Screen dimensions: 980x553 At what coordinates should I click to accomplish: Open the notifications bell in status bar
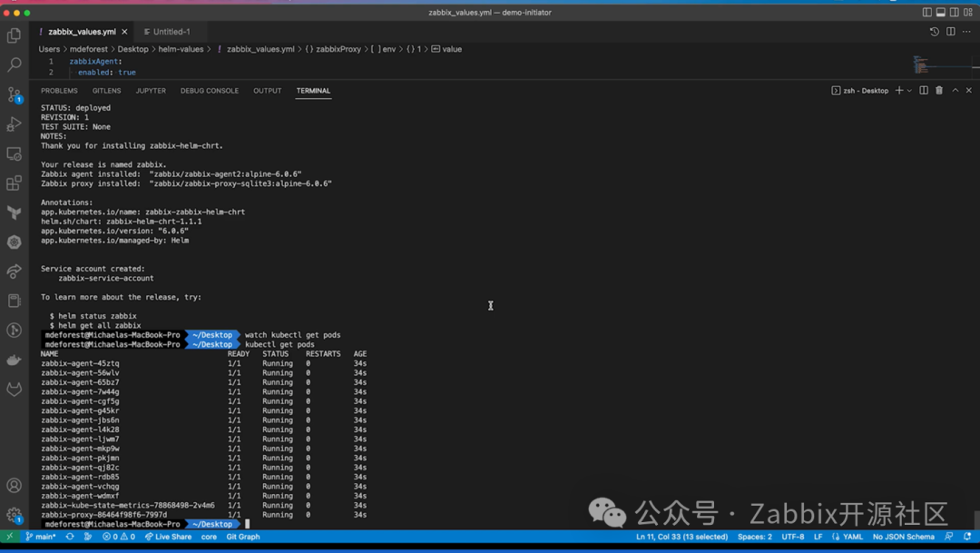967,537
